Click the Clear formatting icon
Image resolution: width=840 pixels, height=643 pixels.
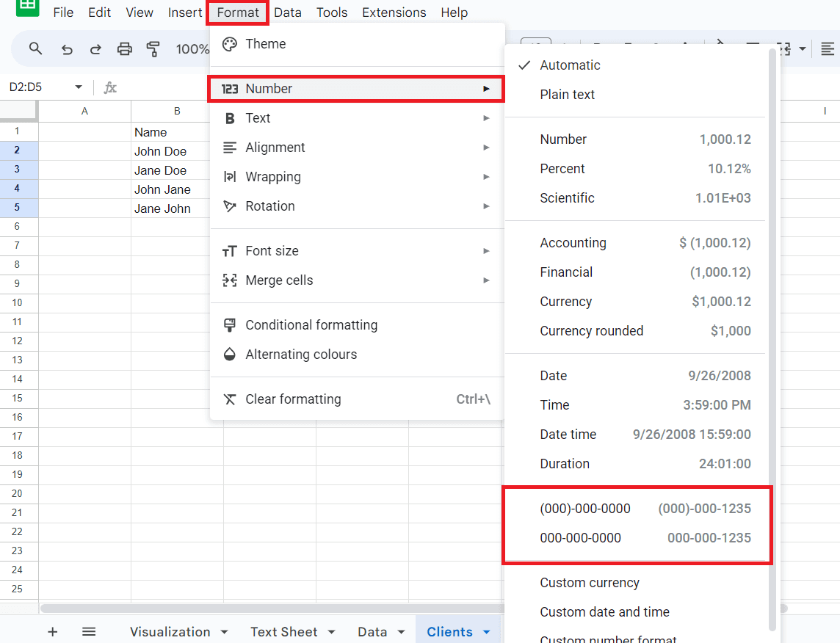click(x=229, y=399)
